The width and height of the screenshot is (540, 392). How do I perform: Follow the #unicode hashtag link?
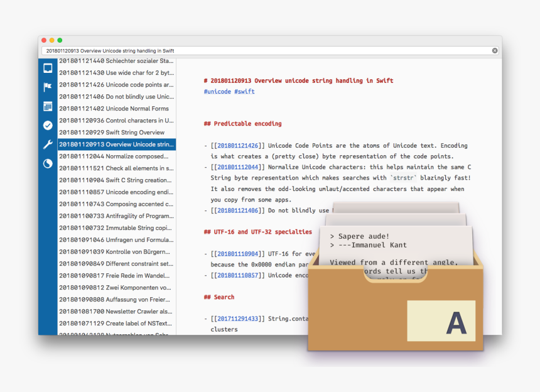(x=217, y=92)
